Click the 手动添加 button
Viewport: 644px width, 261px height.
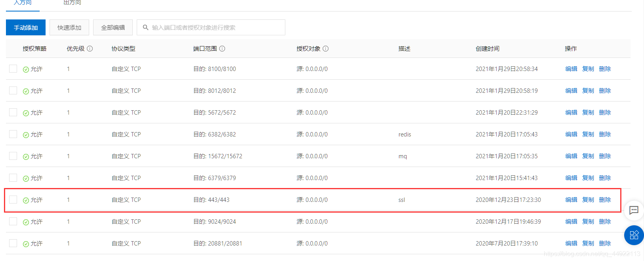26,27
